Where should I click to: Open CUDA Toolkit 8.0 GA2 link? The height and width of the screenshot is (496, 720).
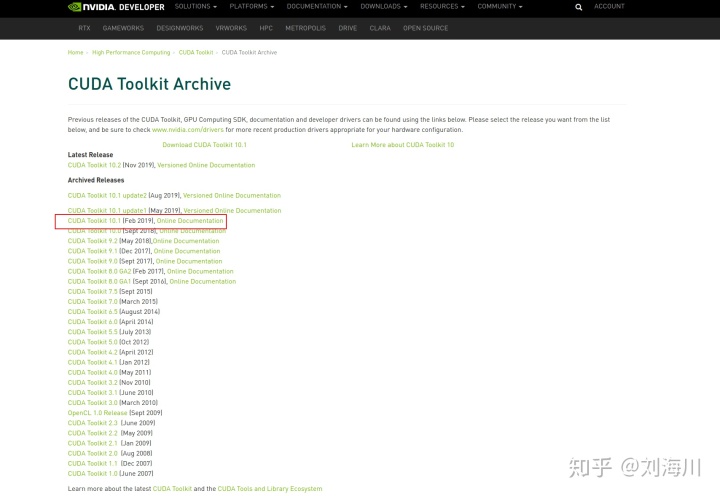pos(99,271)
